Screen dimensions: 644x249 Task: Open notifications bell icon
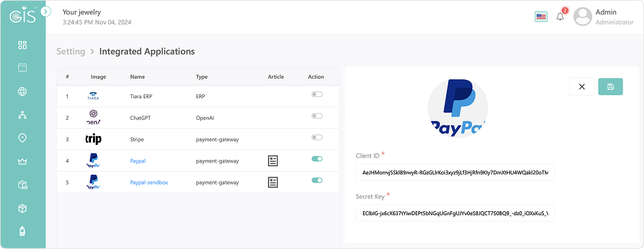(560, 17)
